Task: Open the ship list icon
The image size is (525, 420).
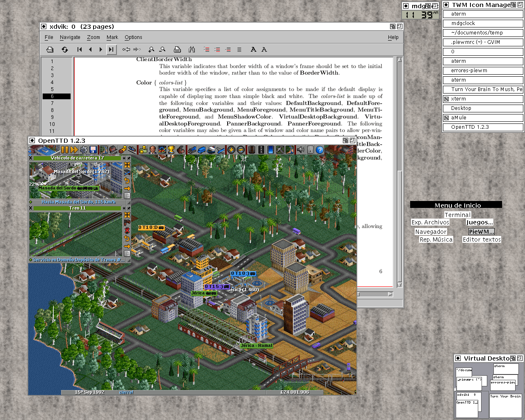Action: coord(211,150)
